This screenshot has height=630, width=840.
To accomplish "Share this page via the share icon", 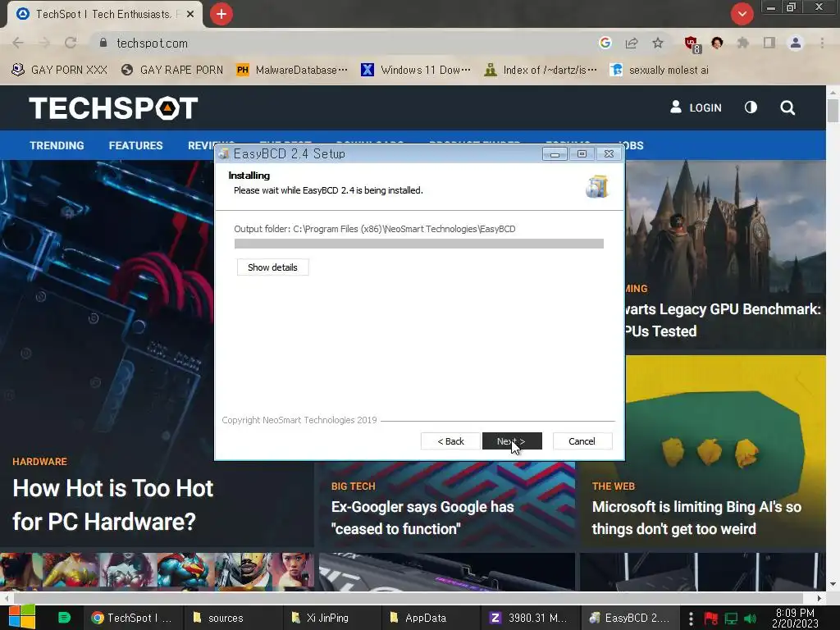I will pos(632,43).
